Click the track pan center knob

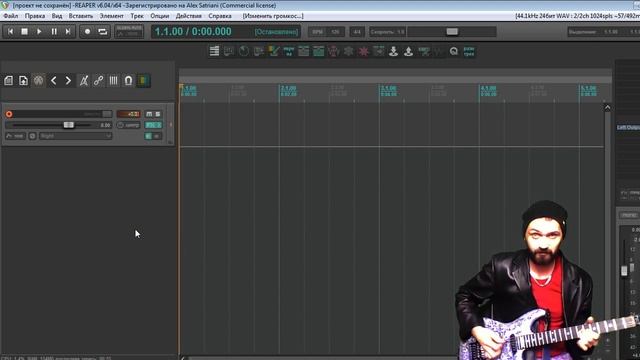[120, 125]
